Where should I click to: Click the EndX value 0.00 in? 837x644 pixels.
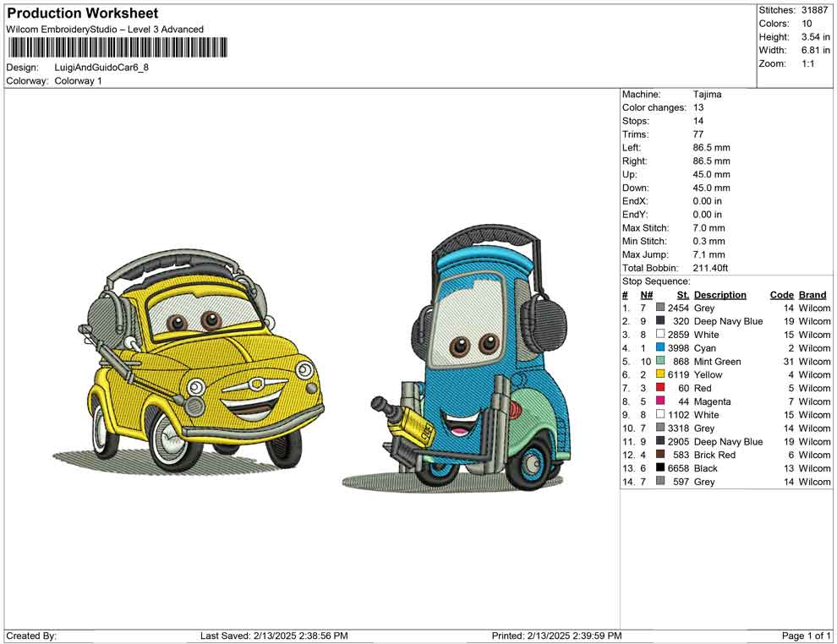pos(708,200)
